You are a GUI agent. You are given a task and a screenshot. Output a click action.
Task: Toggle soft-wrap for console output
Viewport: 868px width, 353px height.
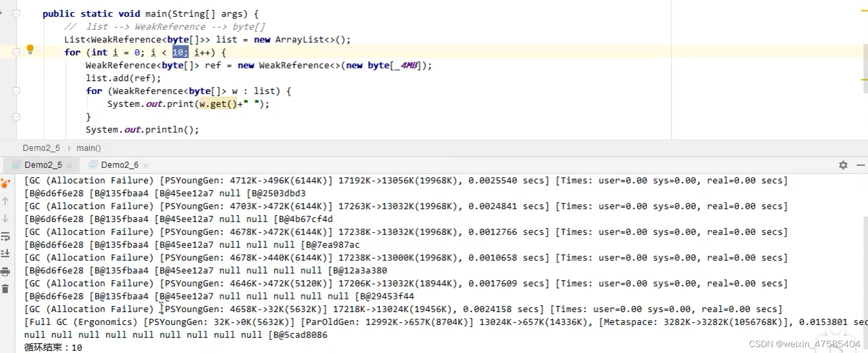[x=5, y=236]
